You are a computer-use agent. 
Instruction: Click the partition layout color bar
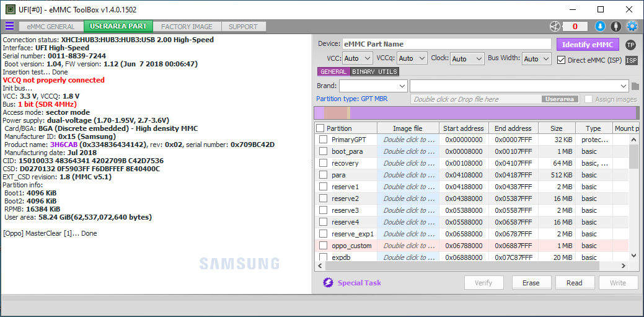click(x=477, y=113)
